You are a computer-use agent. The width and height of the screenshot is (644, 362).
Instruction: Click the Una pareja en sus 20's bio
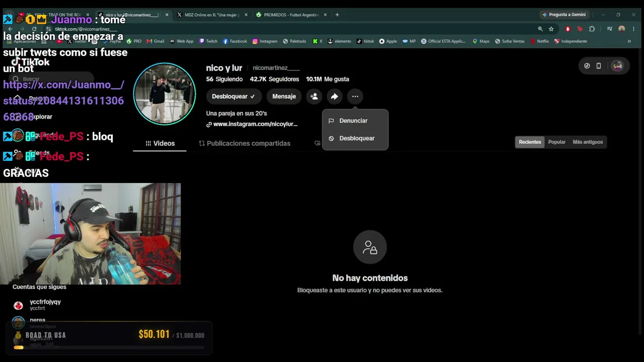[x=236, y=113]
